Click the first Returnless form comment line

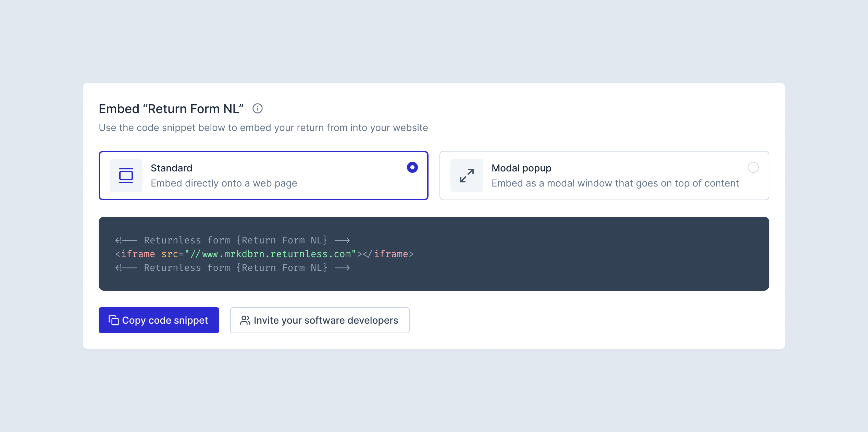click(x=233, y=240)
